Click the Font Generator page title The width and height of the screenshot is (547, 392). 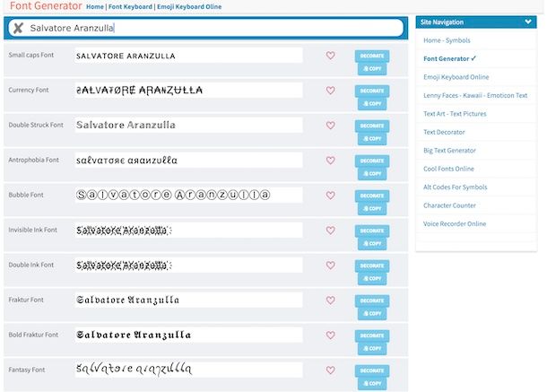[46, 6]
